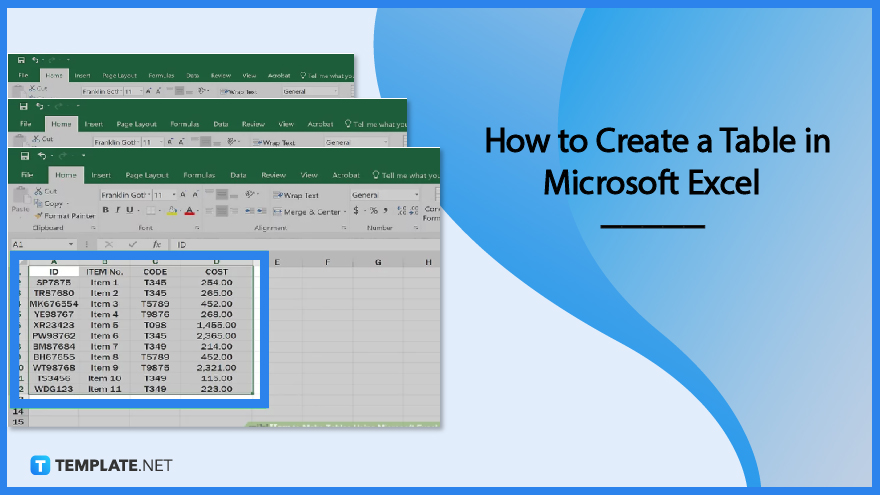Switch to Insert tab in front window

(x=101, y=175)
